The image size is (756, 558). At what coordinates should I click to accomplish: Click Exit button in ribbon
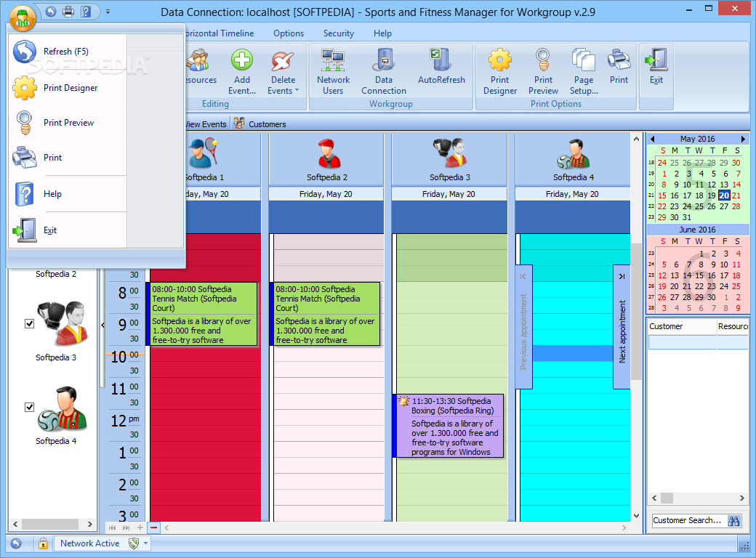pyautogui.click(x=656, y=68)
